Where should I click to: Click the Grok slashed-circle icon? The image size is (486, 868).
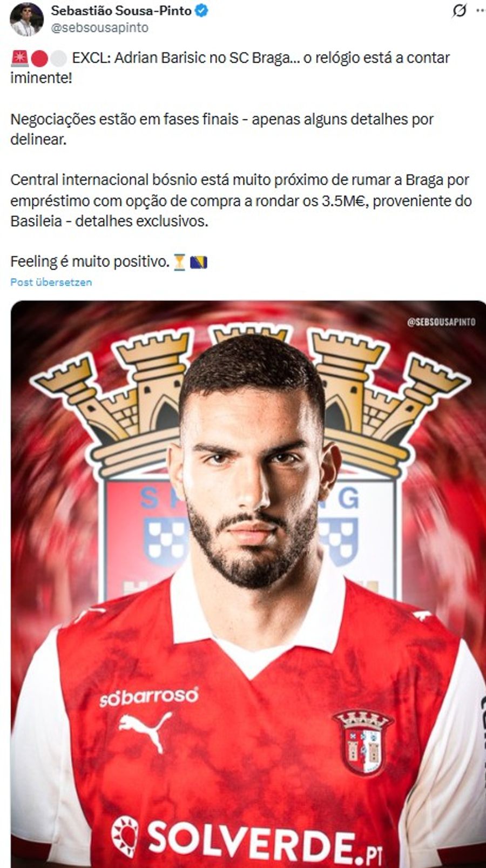click(459, 11)
